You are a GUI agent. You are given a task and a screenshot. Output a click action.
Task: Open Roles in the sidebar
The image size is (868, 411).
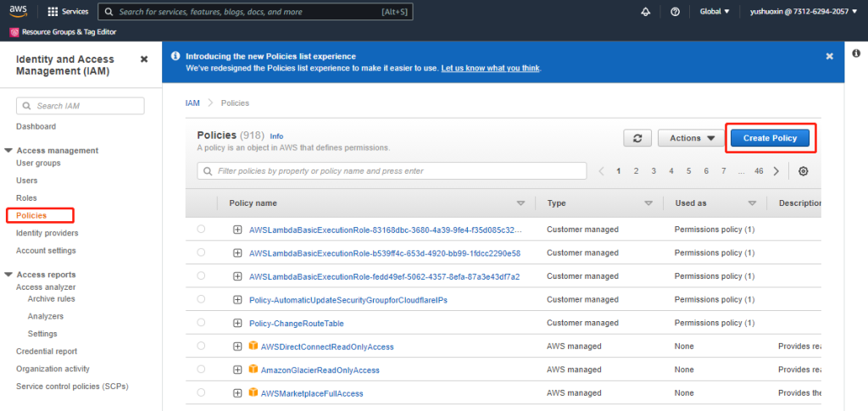(x=26, y=197)
